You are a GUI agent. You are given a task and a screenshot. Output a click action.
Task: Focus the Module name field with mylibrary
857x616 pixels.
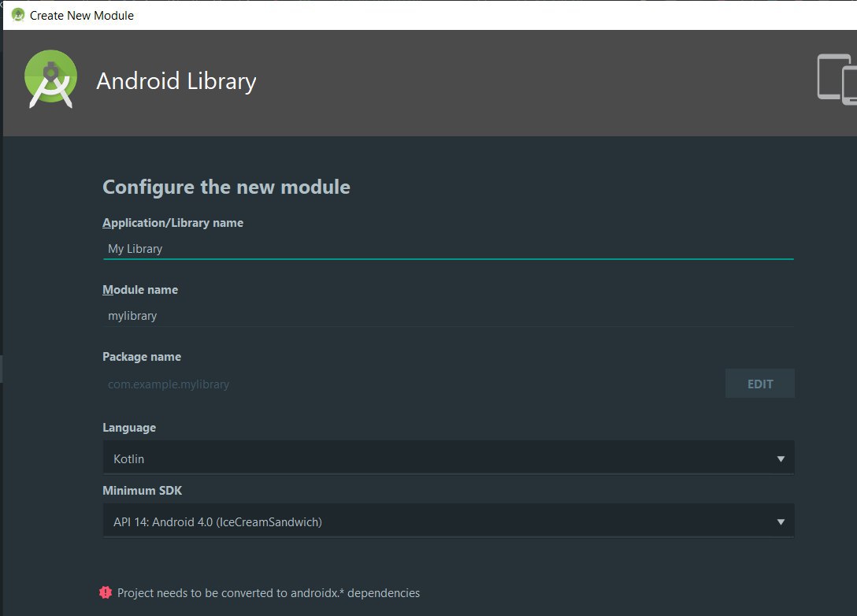pyautogui.click(x=448, y=316)
